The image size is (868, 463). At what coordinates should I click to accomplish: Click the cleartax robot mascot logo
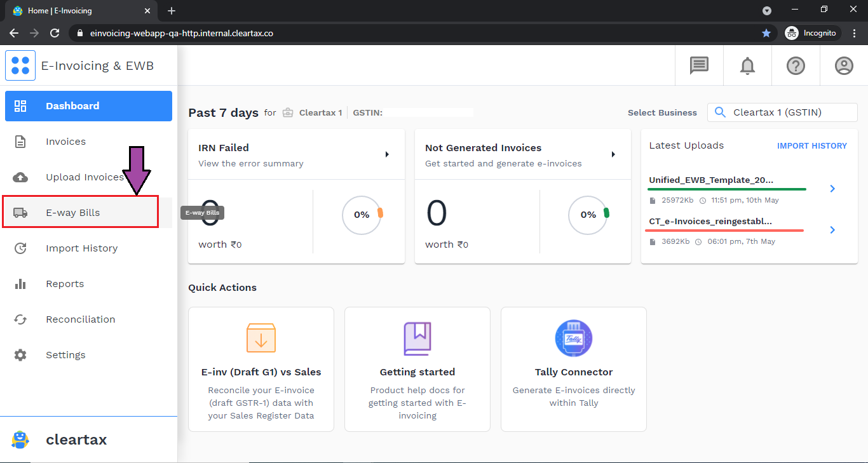pyautogui.click(x=20, y=440)
